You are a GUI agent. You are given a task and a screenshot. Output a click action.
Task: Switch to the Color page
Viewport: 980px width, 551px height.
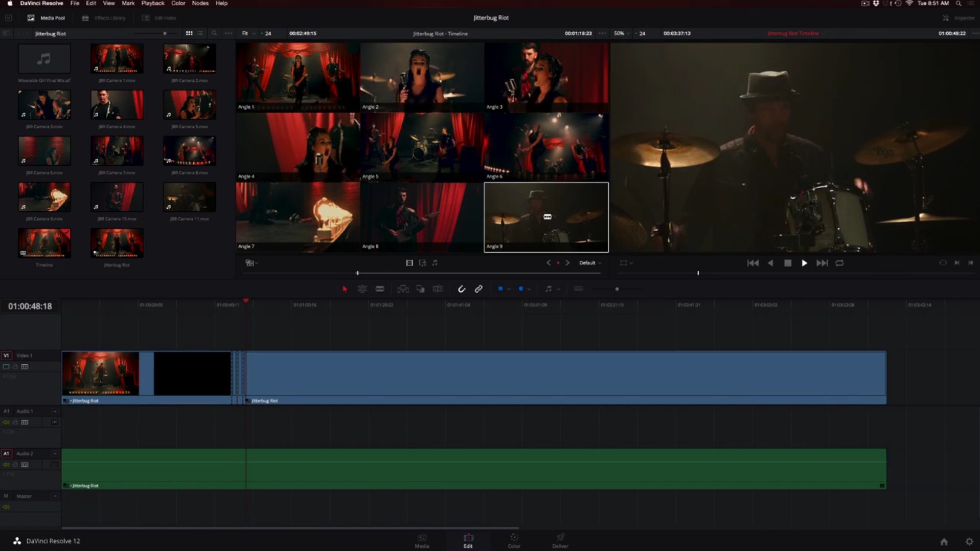pos(514,541)
